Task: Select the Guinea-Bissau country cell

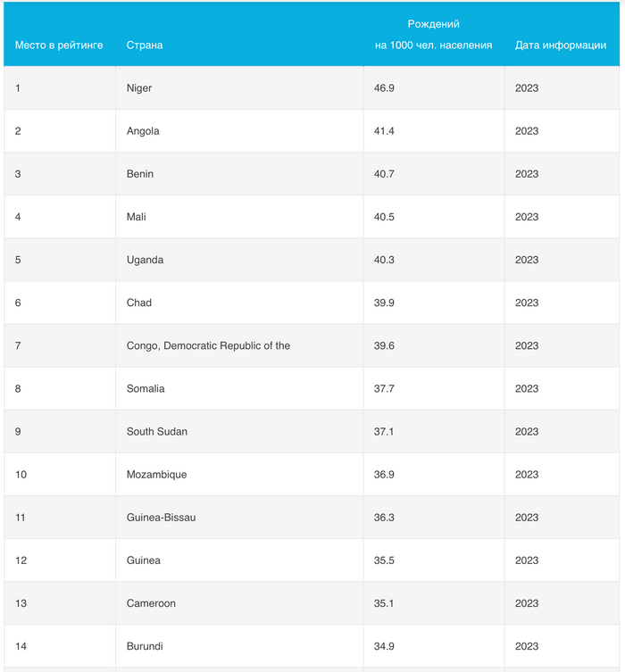Action: pyautogui.click(x=161, y=517)
